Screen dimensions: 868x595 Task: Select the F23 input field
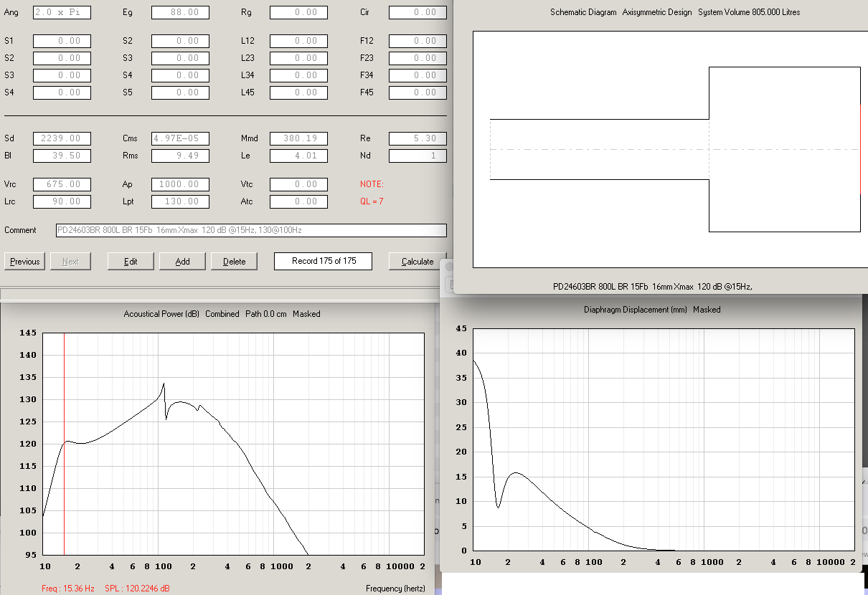[418, 58]
